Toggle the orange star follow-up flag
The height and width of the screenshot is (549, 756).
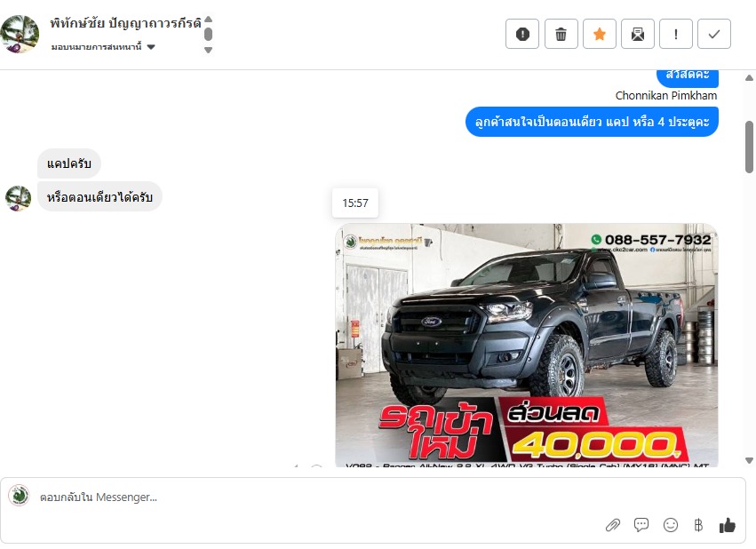point(600,35)
